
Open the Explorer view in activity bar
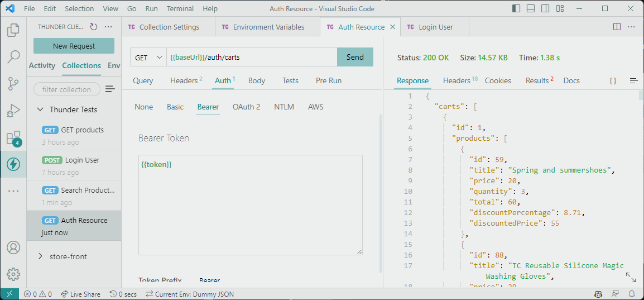13,30
